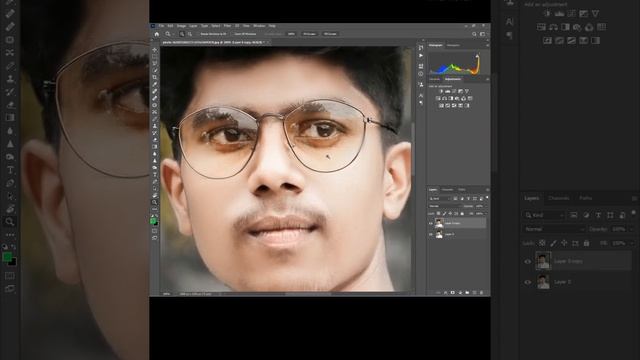Add a Brightness/Contrast adjustment
This screenshot has width=640, height=360.
point(441,91)
